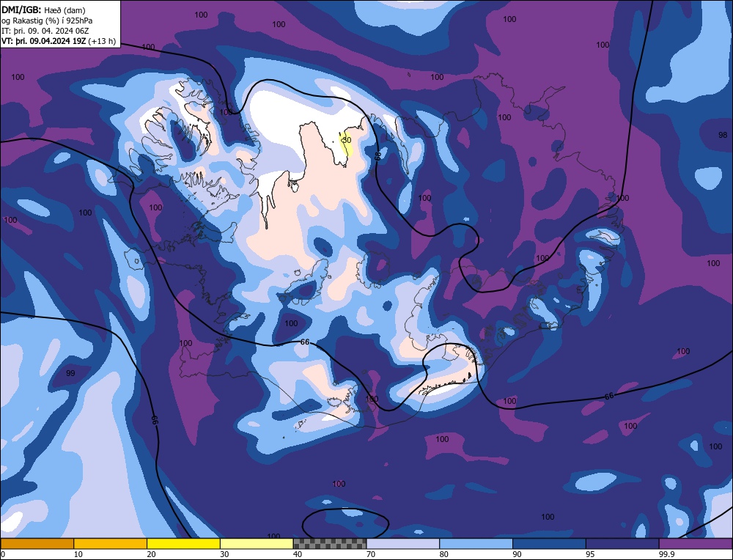This screenshot has width=733, height=560.
Task: Click the dark navy 95–99.9 legend swatch
Action: [x=622, y=543]
